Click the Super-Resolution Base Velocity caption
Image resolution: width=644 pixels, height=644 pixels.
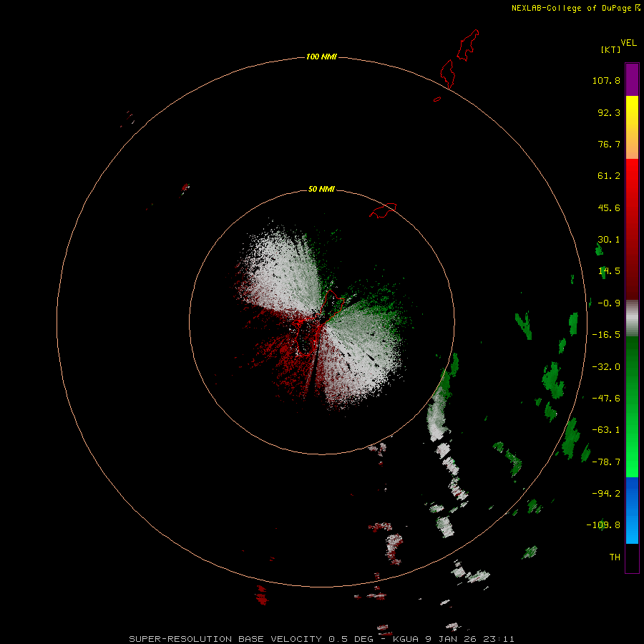coord(321,639)
